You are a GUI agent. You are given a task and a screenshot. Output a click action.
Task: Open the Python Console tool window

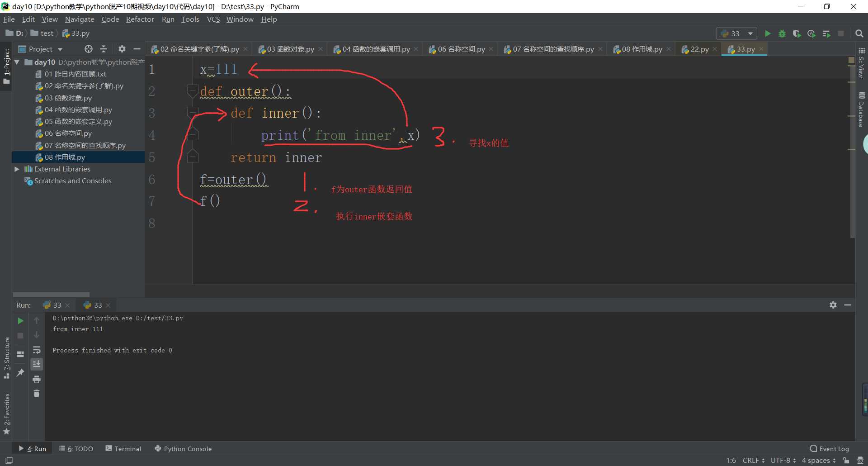pyautogui.click(x=183, y=449)
